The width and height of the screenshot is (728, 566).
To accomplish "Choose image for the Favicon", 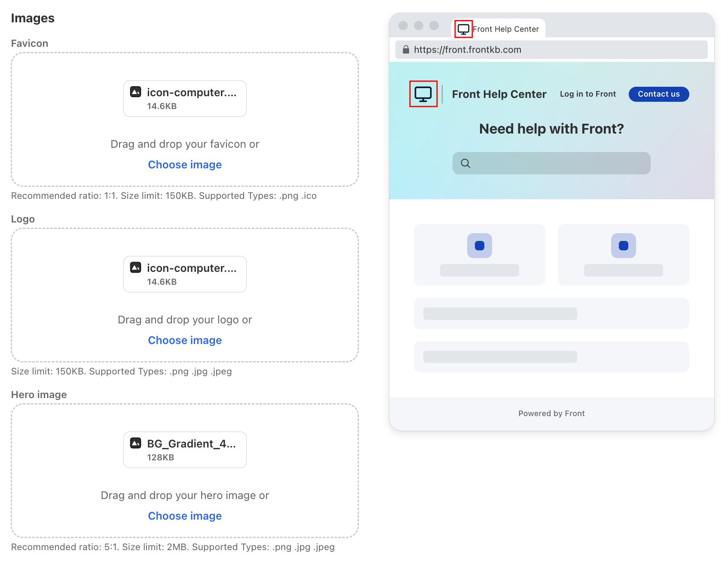I will tap(185, 164).
